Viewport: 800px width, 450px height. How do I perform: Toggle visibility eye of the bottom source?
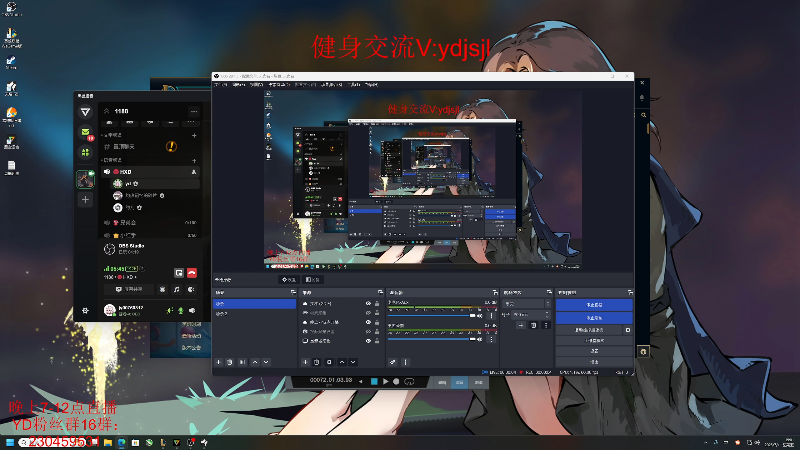pos(368,341)
